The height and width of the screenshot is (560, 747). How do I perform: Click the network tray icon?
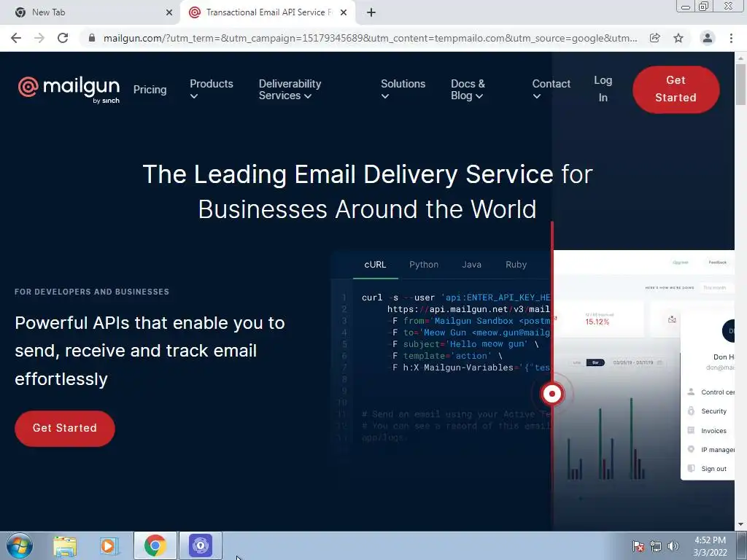(656, 546)
